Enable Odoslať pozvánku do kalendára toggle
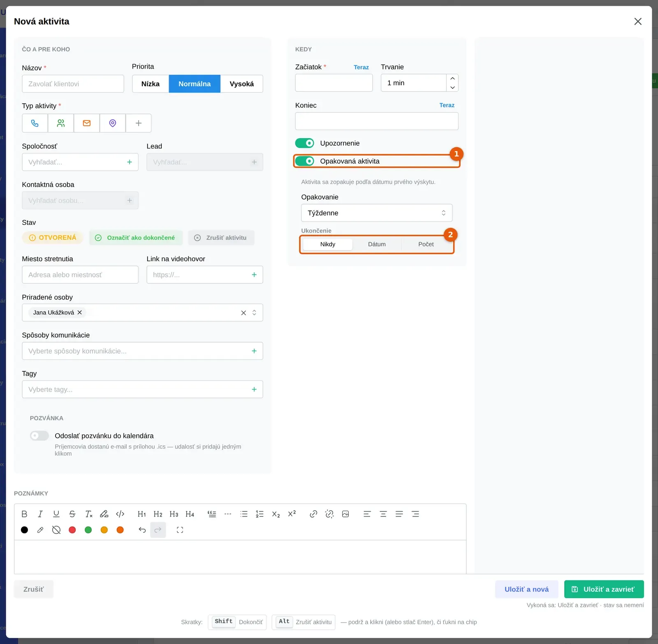This screenshot has height=644, width=658. (x=39, y=436)
